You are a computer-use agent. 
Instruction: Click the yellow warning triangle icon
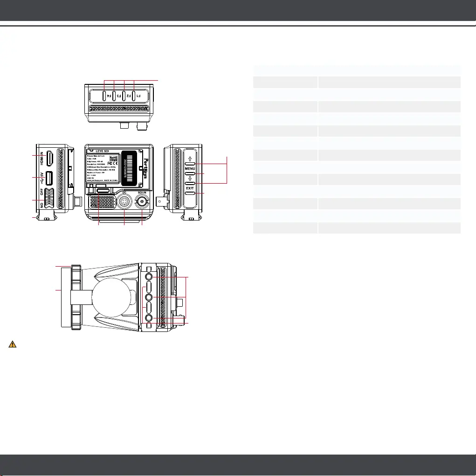click(x=13, y=345)
